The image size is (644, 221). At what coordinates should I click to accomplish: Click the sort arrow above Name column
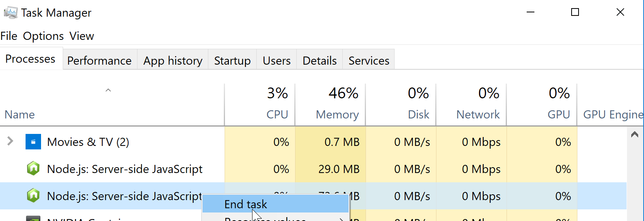coord(108,90)
